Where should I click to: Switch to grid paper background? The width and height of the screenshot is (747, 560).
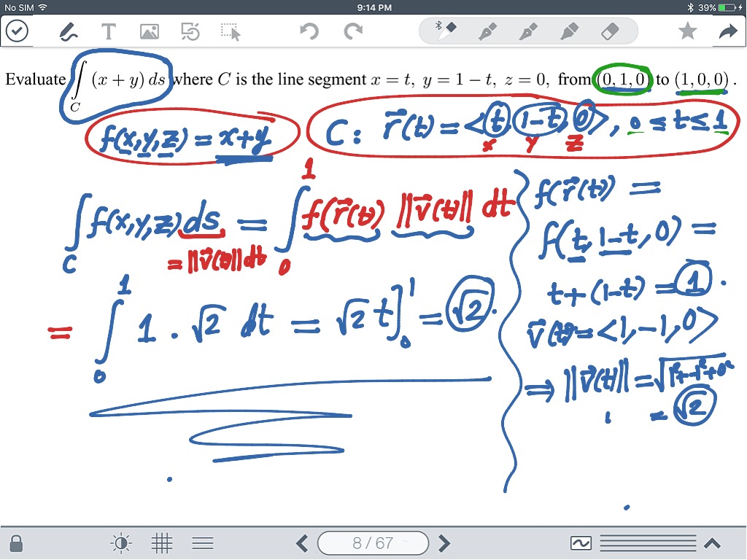(162, 543)
